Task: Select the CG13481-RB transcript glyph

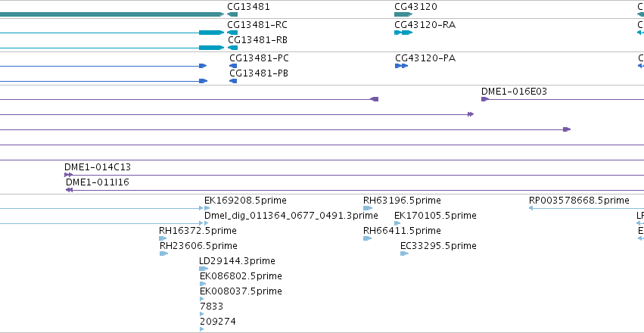Action: [x=232, y=48]
